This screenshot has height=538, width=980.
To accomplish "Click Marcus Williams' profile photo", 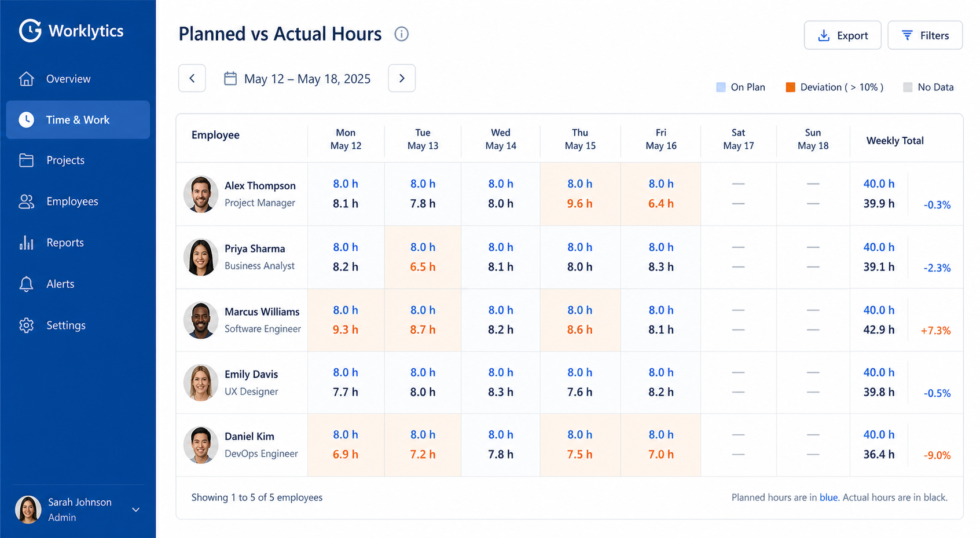I will (201, 320).
